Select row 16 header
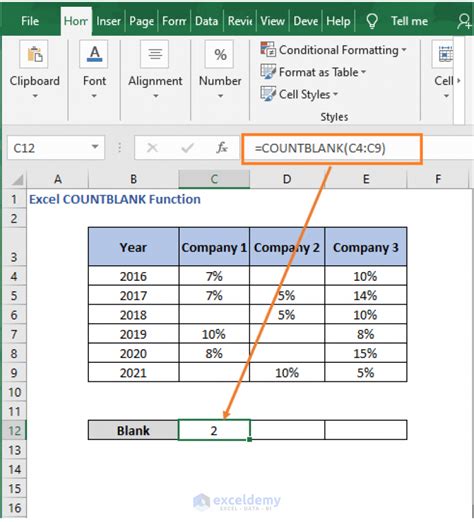This screenshot has width=474, height=522. point(14,508)
